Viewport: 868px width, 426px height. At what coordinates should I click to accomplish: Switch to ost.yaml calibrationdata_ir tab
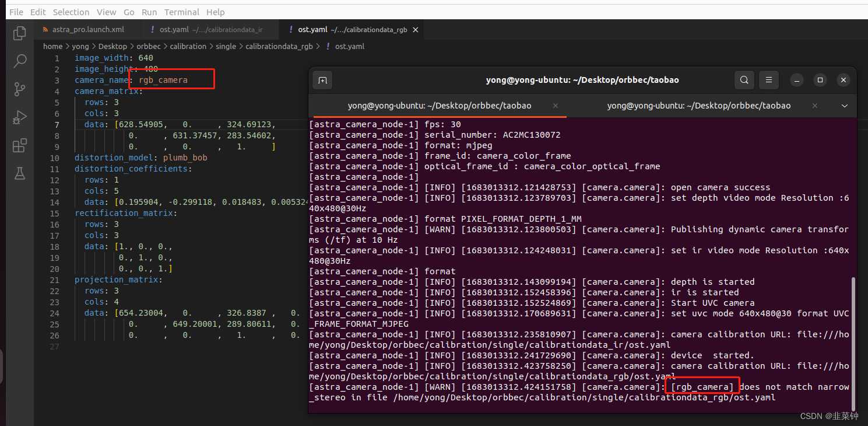pyautogui.click(x=210, y=30)
